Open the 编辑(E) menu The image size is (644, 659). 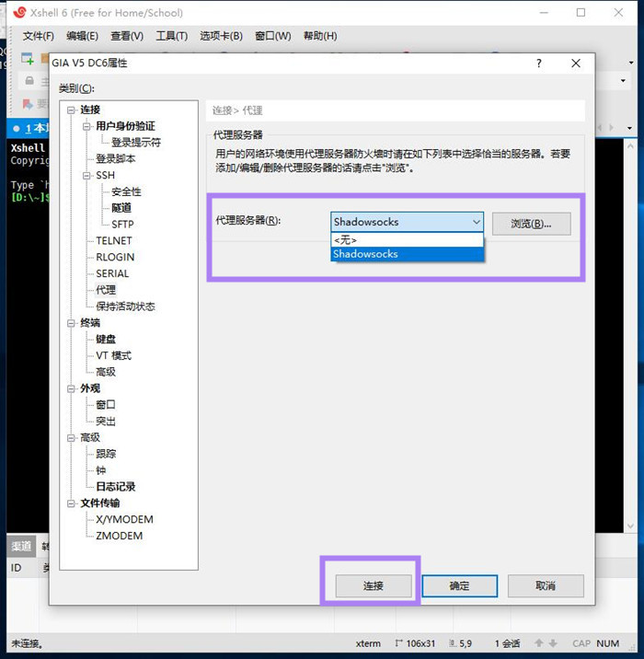point(82,36)
